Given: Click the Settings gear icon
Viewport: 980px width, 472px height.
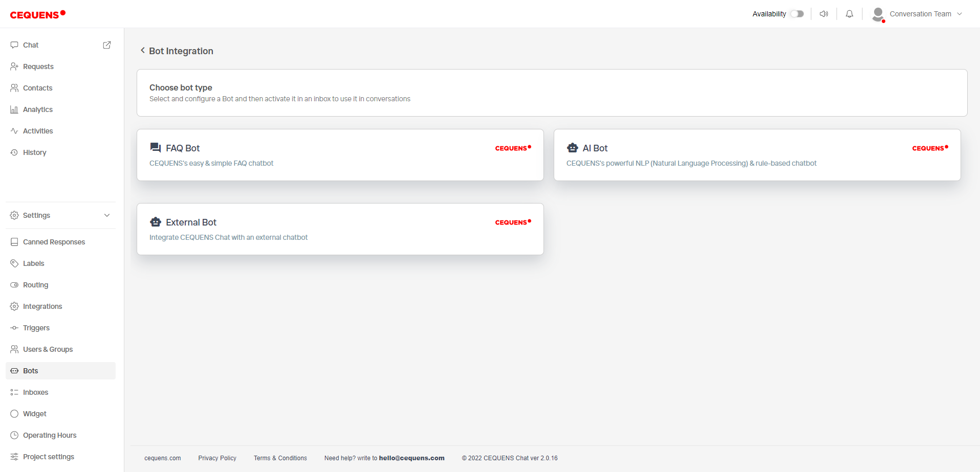Looking at the screenshot, I should pos(14,215).
